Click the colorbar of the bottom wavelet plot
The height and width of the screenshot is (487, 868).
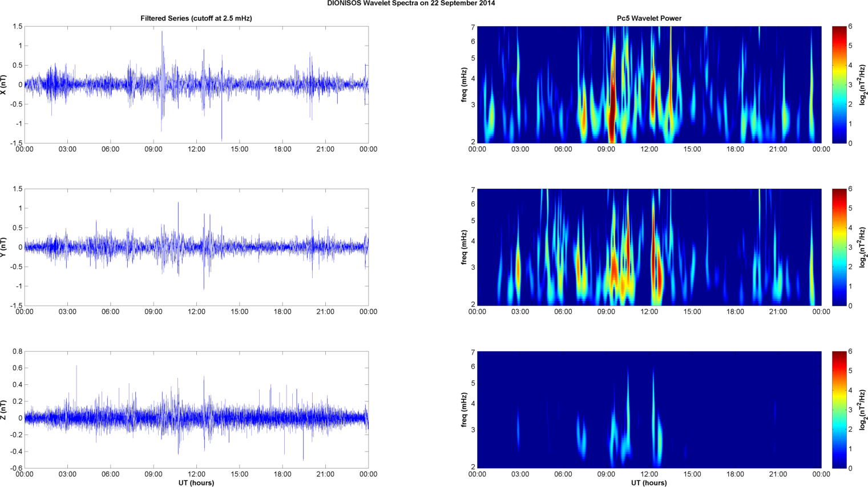839,409
